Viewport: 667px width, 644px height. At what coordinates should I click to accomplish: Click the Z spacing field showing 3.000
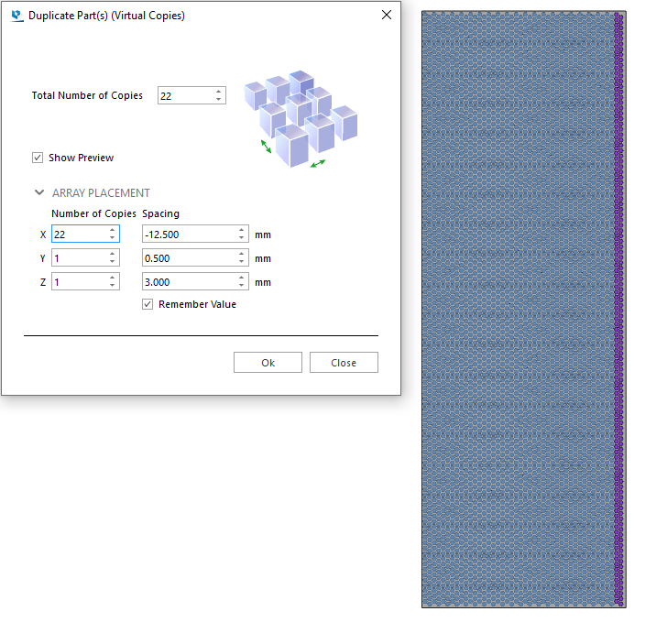coord(188,282)
